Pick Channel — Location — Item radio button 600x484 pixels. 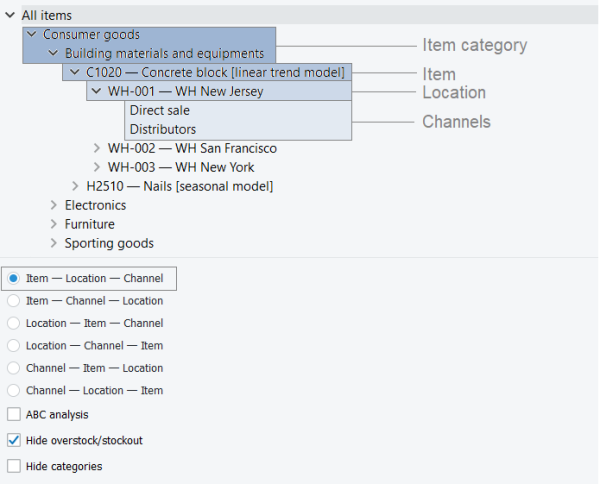click(x=13, y=391)
